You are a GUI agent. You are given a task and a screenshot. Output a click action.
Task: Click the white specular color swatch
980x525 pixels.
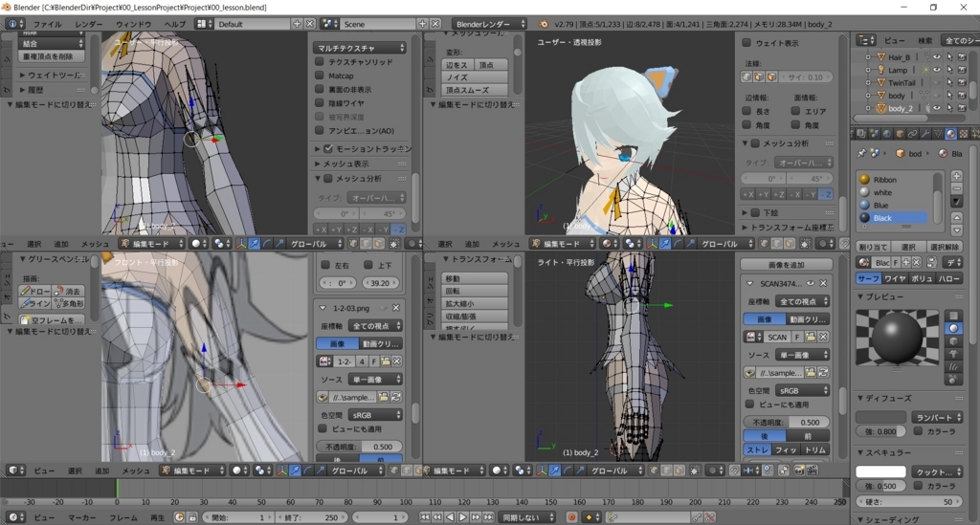(880, 471)
